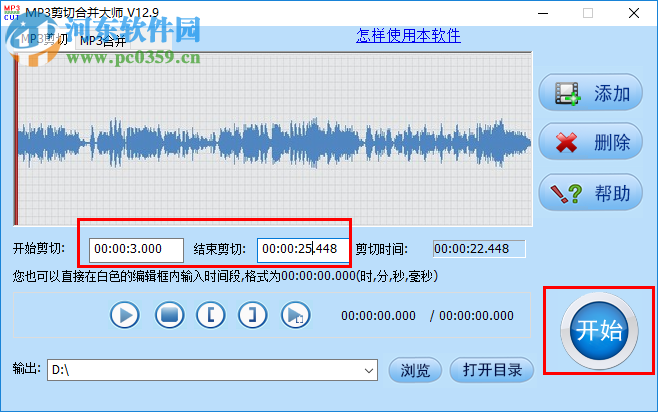Click the red start marker line
Viewport: 658px width, 412px height.
[16, 139]
